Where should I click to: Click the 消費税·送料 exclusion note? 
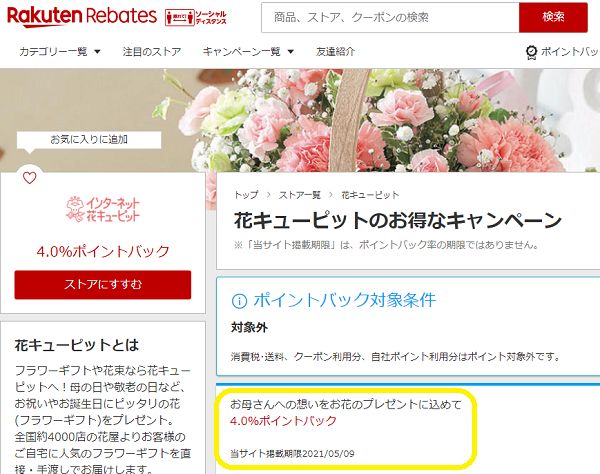point(396,357)
